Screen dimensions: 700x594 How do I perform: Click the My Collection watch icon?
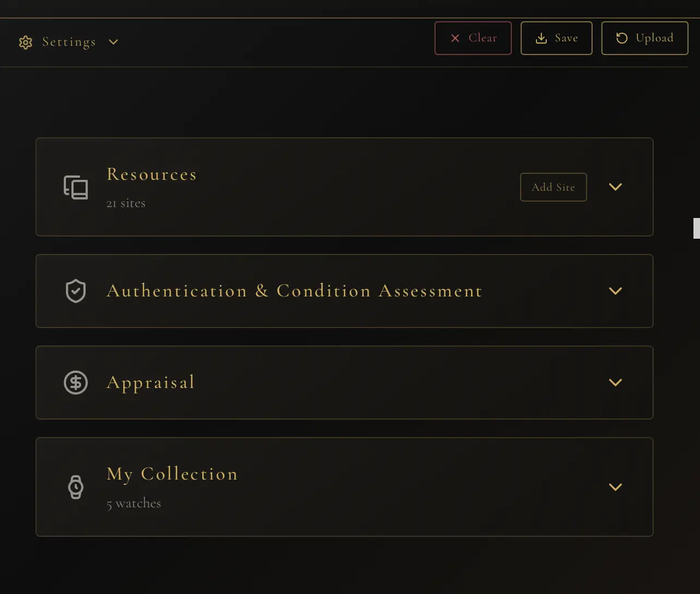coord(76,487)
